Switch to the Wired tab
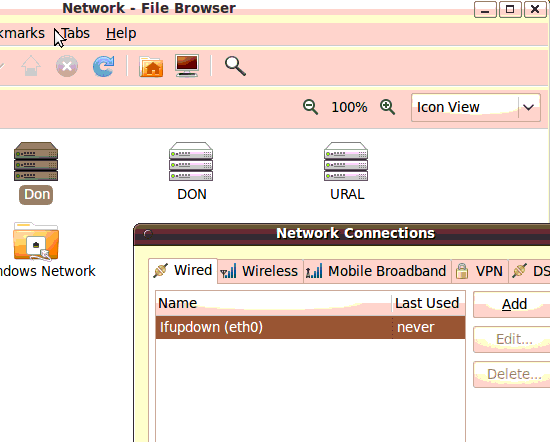The image size is (550, 442). pyautogui.click(x=183, y=270)
